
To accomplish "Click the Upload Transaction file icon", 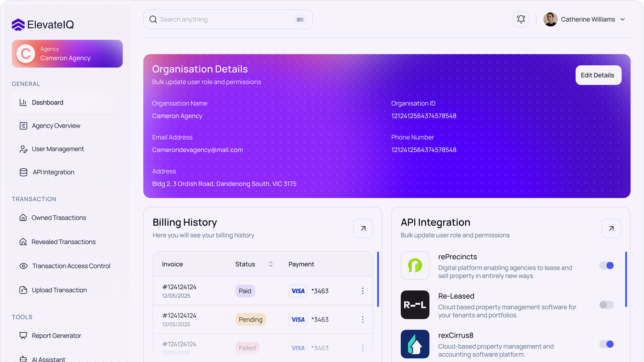I will (x=23, y=290).
